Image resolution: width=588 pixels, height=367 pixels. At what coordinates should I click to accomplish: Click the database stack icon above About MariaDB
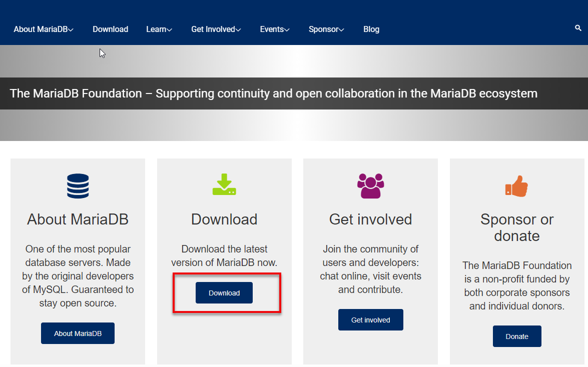pos(78,185)
